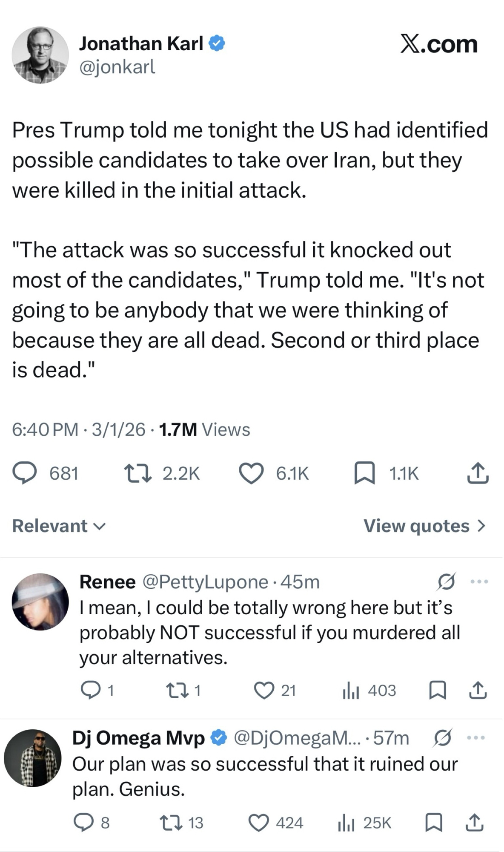Reply to Renee's comment
The height and width of the screenshot is (852, 504).
tap(90, 691)
